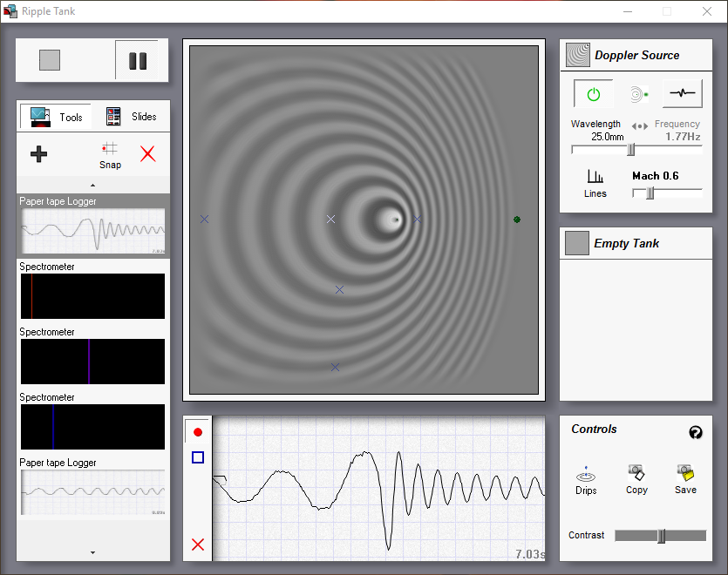Click the green Doppler source marker in the tank
Screen dimensions: 728x575
[517, 220]
